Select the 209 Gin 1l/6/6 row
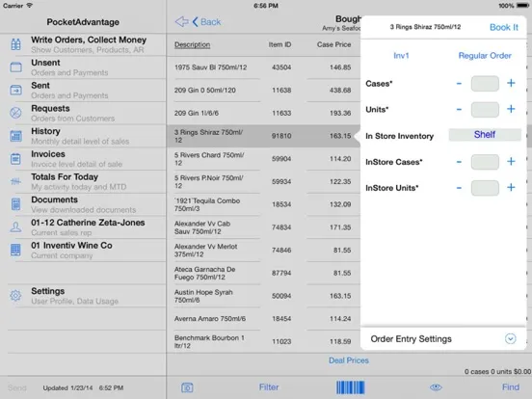The height and width of the screenshot is (399, 532). [x=263, y=113]
